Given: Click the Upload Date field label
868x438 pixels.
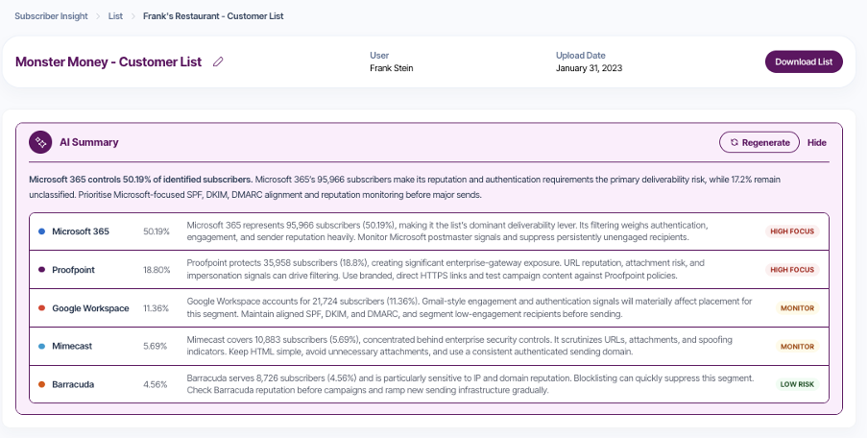Looking at the screenshot, I should tap(581, 56).
